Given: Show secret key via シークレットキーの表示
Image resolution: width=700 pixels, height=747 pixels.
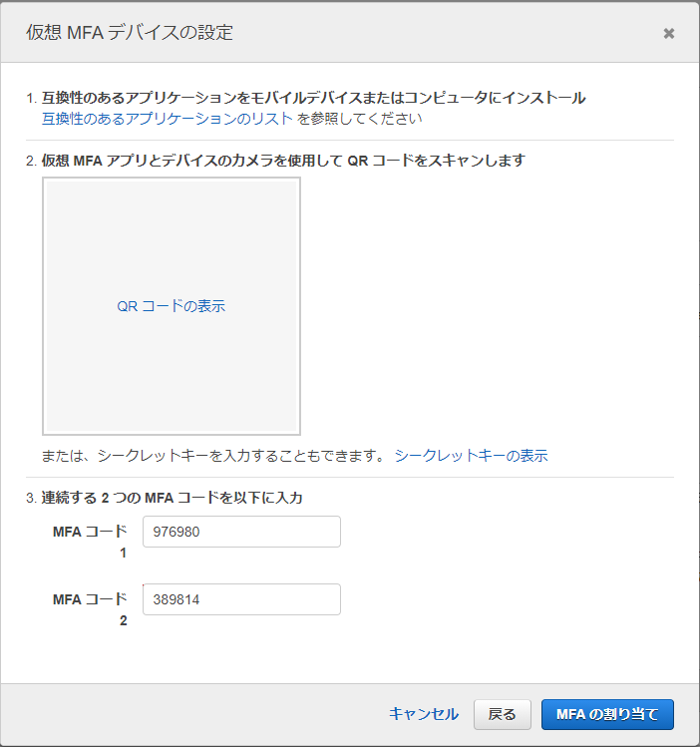Looking at the screenshot, I should coord(471,456).
